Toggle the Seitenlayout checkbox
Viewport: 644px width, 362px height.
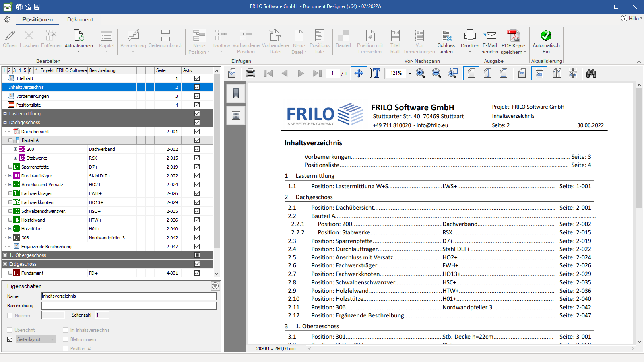10,339
